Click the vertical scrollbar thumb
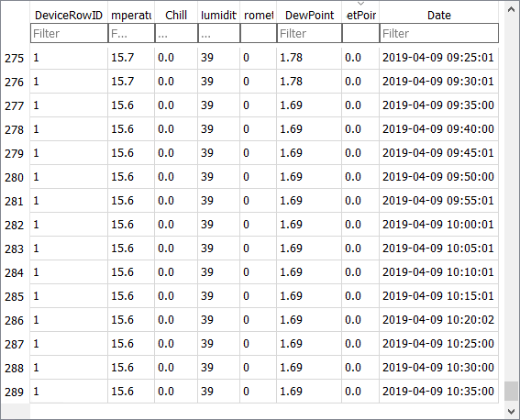The width and height of the screenshot is (520, 420). pos(511,391)
